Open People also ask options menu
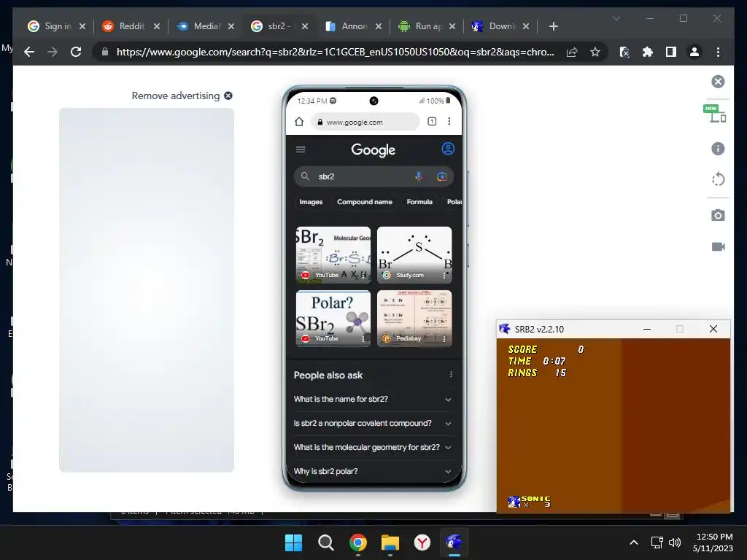Viewport: 747px width, 560px height. coord(451,375)
